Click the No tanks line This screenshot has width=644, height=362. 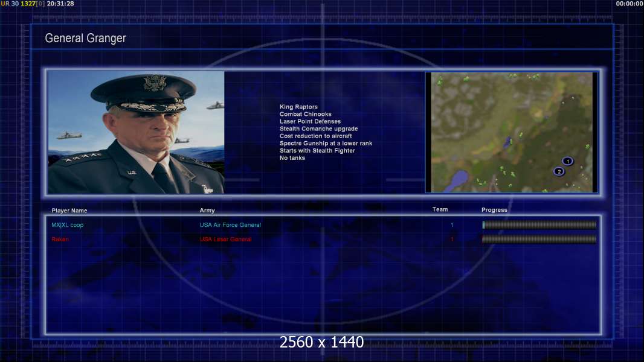click(292, 158)
